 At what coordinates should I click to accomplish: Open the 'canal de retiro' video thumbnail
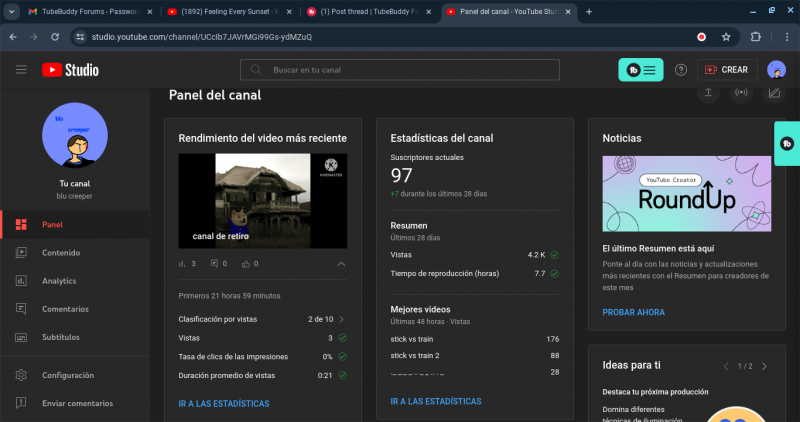tap(262, 200)
